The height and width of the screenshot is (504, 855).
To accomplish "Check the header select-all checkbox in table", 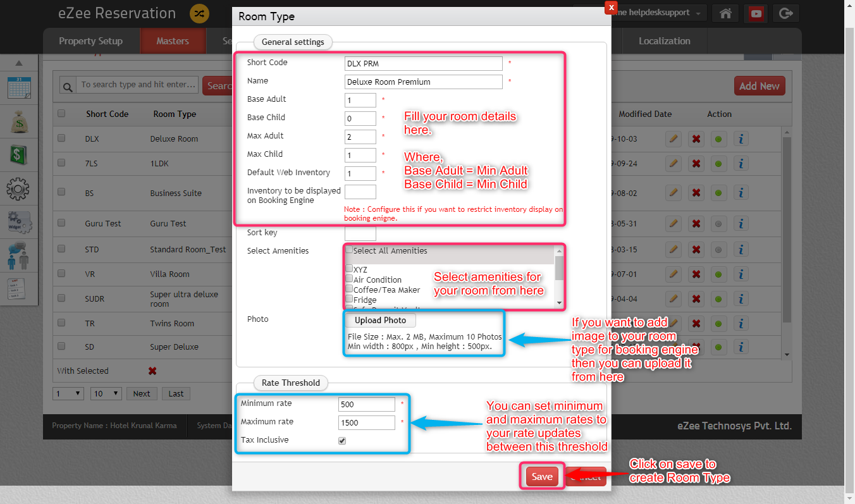I will [61, 114].
